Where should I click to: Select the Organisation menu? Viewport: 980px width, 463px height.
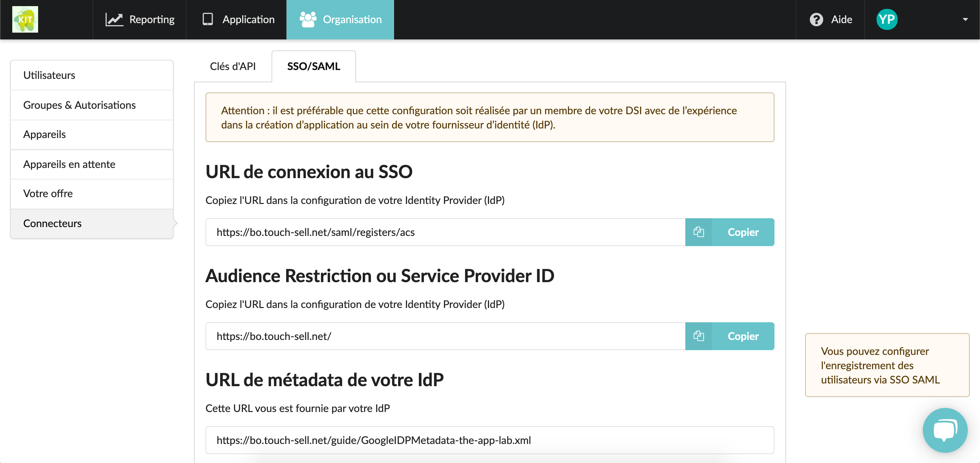pyautogui.click(x=340, y=19)
